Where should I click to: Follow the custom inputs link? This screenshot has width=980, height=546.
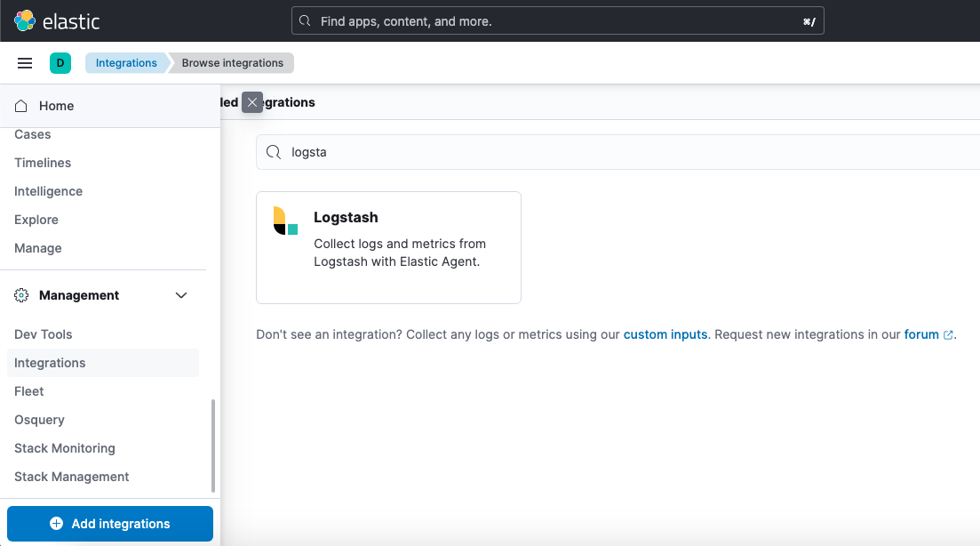(665, 334)
